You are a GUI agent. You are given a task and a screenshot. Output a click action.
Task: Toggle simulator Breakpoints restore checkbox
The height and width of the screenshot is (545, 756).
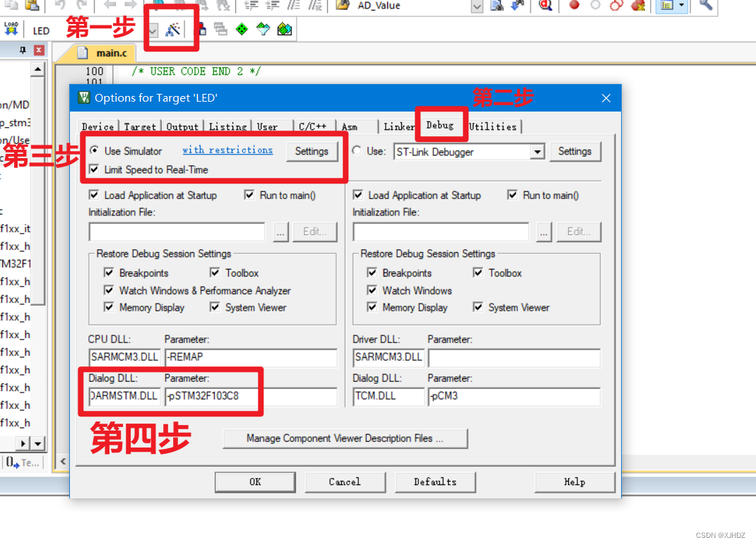pos(109,272)
